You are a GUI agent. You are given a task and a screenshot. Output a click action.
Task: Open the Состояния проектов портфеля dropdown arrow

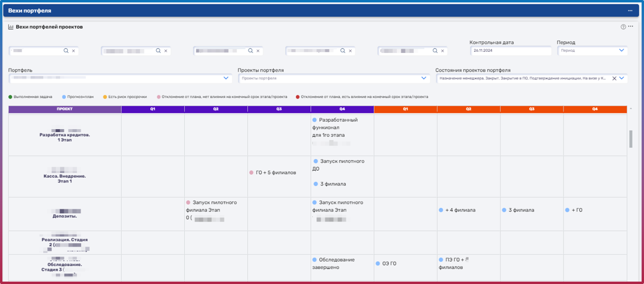(622, 78)
